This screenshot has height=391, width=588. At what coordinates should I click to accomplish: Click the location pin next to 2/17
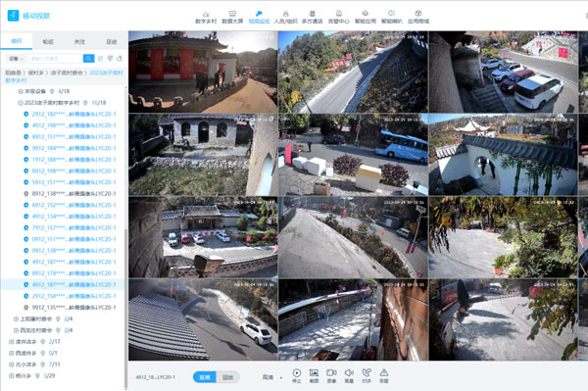tap(43, 342)
